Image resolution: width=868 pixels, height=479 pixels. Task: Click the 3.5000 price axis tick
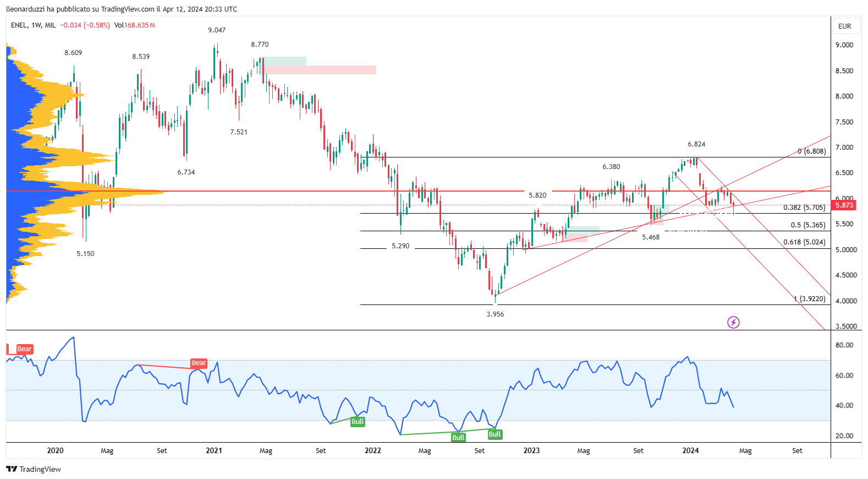point(846,326)
